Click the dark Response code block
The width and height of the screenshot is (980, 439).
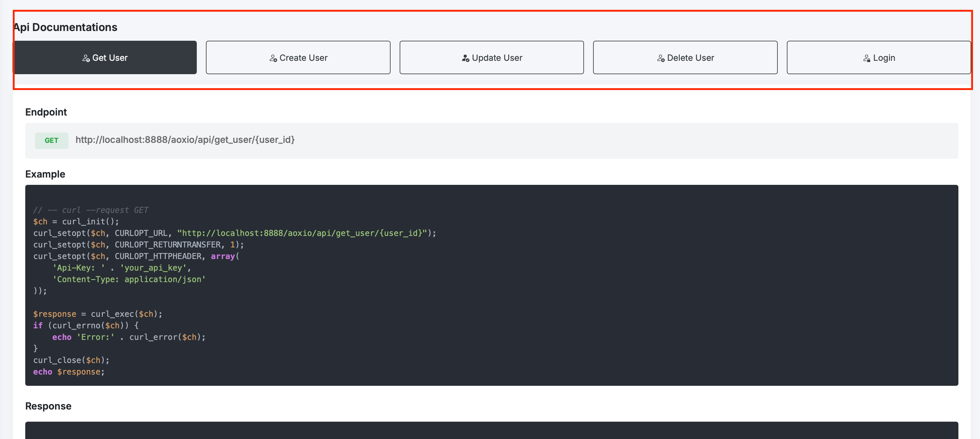click(x=492, y=430)
